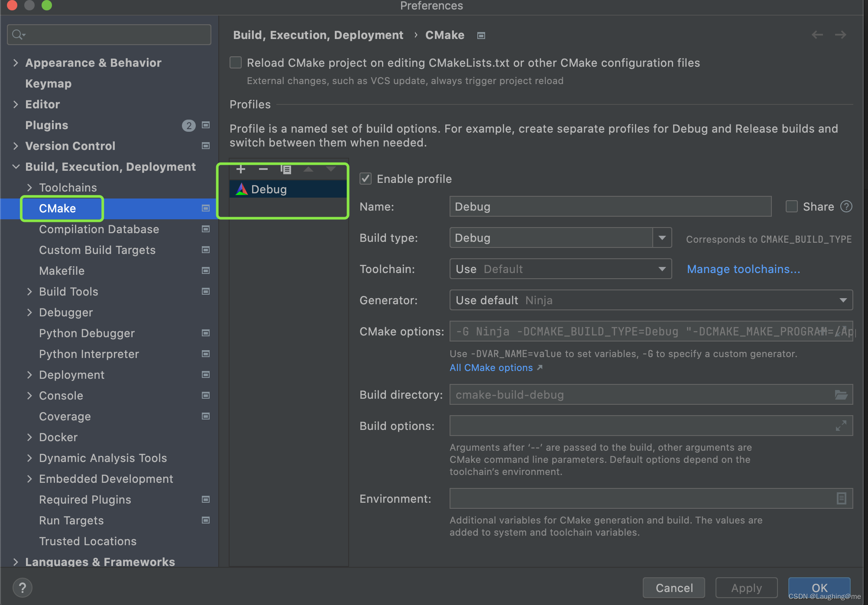Image resolution: width=868 pixels, height=605 pixels.
Task: Click inside the CMake options field
Action: [606, 331]
